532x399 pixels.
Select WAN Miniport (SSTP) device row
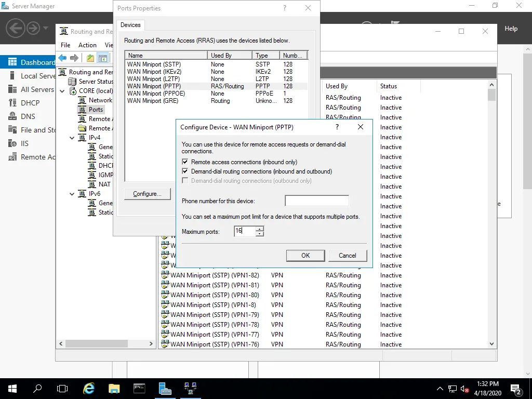(x=217, y=64)
